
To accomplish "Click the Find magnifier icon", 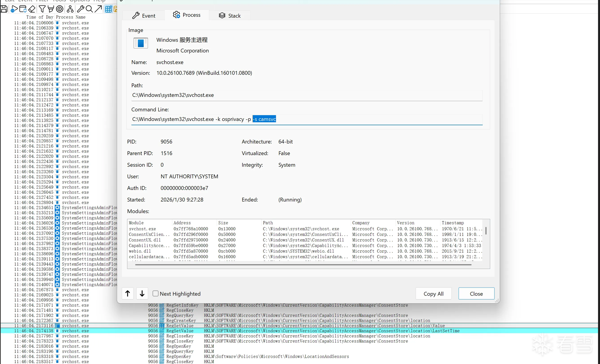I will [89, 9].
